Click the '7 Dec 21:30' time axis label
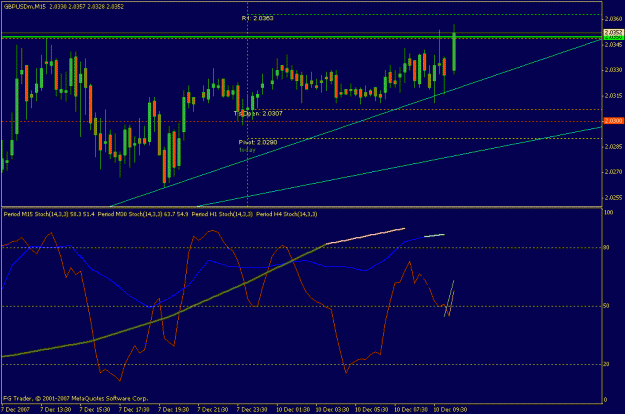This screenshot has width=625, height=414. pos(213,410)
